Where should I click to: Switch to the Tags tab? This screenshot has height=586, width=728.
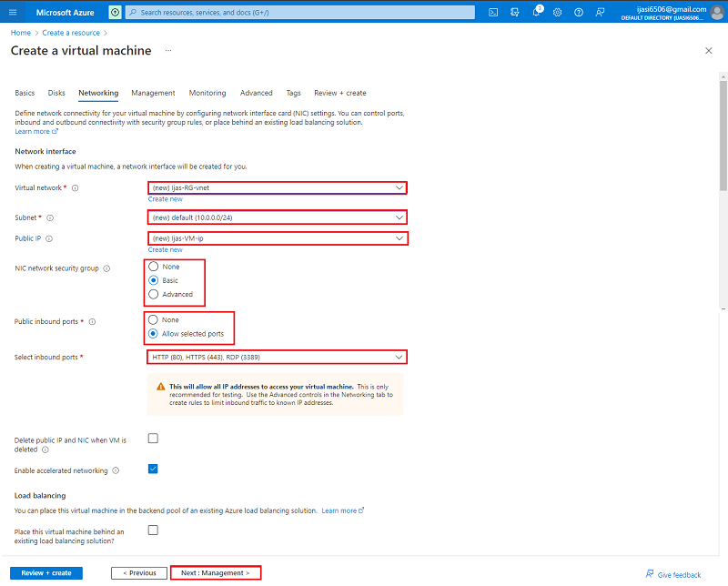pyautogui.click(x=293, y=92)
